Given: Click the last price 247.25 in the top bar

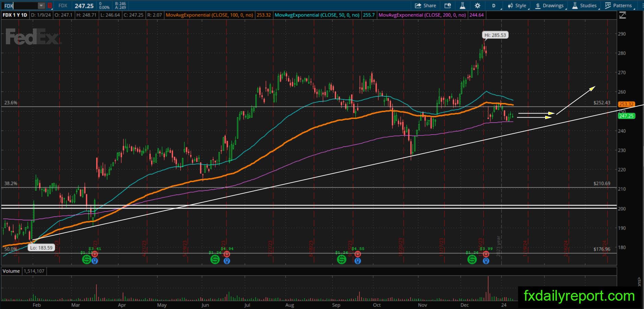Looking at the screenshot, I should (x=84, y=5).
